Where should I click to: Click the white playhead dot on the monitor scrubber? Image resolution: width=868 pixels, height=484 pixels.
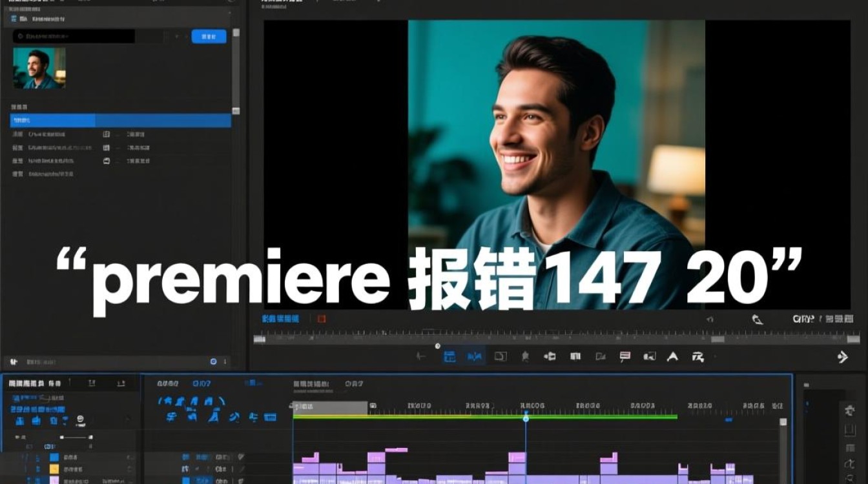tap(437, 346)
